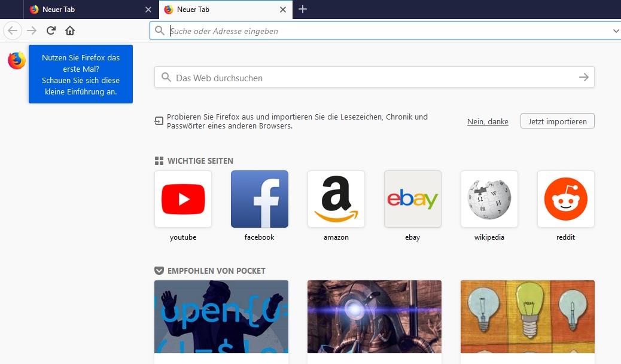Open the amazon top site tile
This screenshot has width=621, height=364.
point(336,199)
